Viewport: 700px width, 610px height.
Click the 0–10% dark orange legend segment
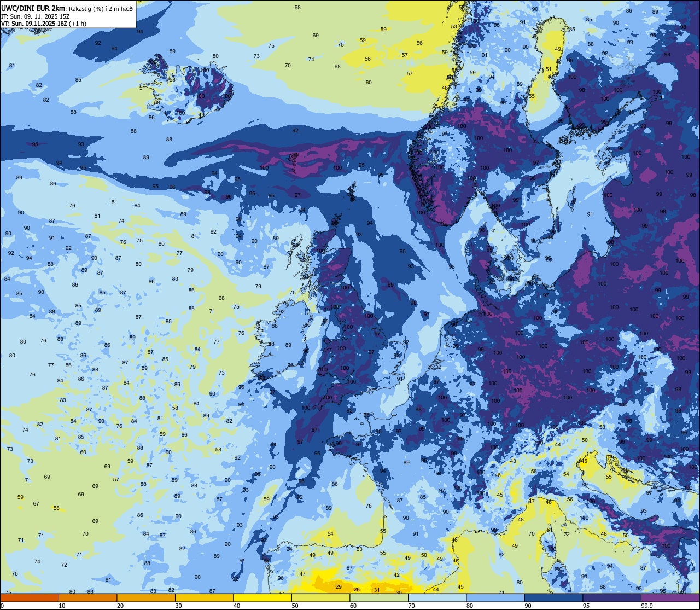click(x=30, y=598)
